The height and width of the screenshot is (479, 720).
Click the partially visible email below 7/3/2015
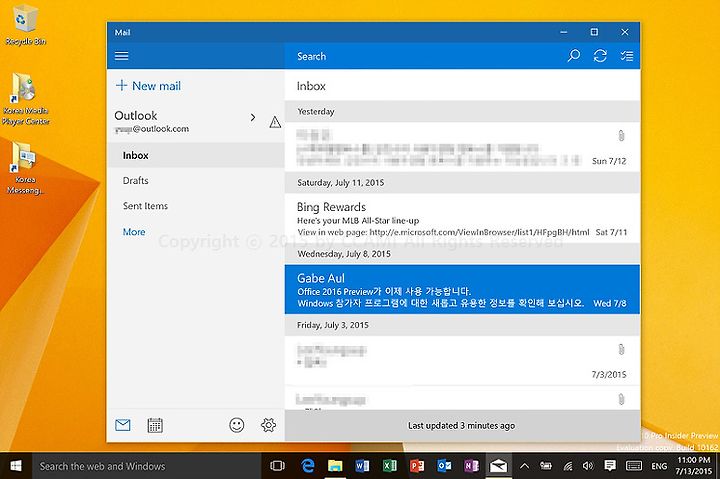pyautogui.click(x=462, y=398)
